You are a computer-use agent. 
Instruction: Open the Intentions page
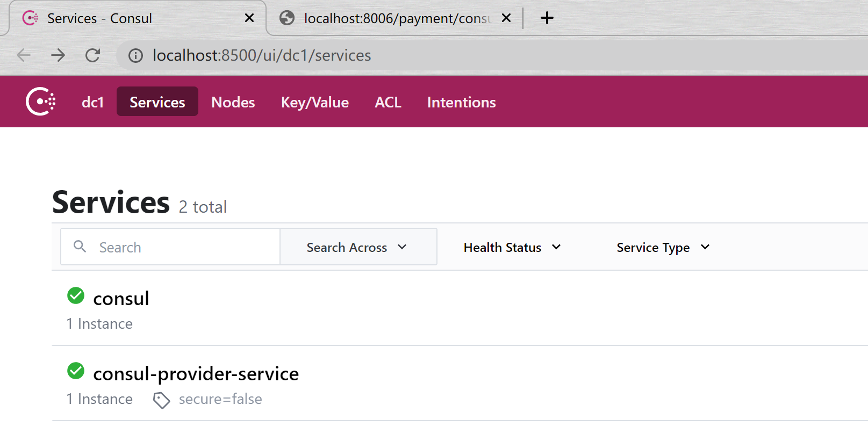(x=461, y=102)
